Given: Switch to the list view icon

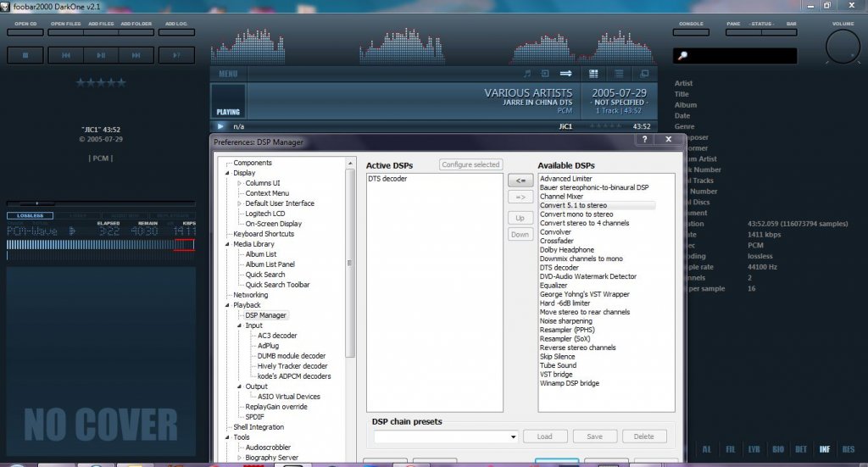Looking at the screenshot, I should [x=619, y=74].
